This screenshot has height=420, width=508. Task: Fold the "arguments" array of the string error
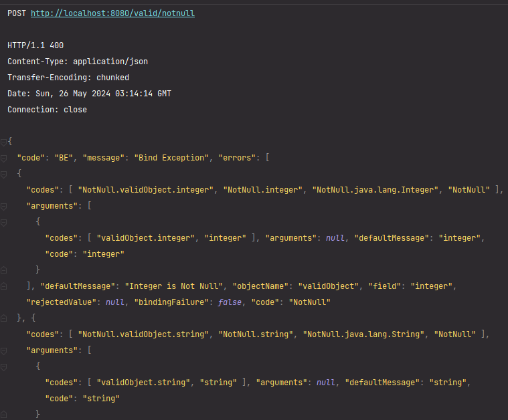tap(3, 350)
